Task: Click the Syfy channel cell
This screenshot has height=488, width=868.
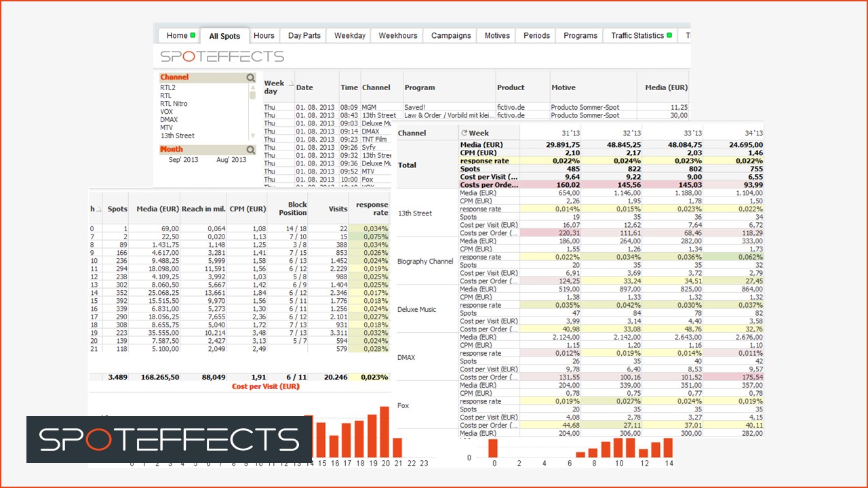Action: 376,147
